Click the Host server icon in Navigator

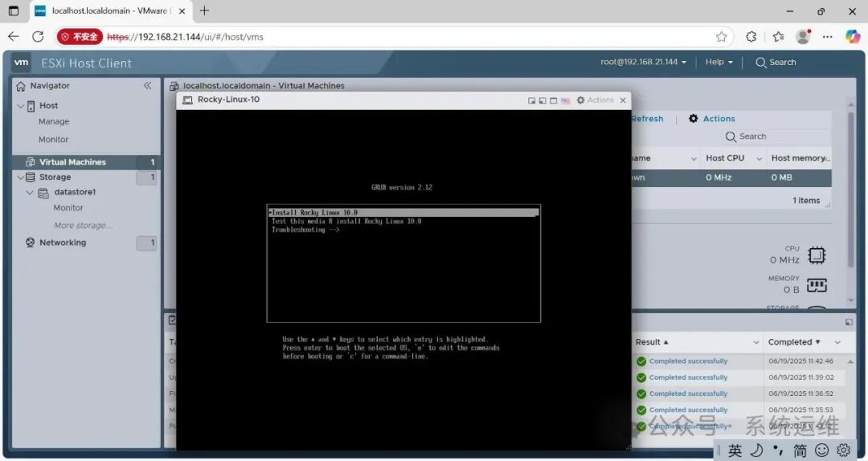[31, 106]
